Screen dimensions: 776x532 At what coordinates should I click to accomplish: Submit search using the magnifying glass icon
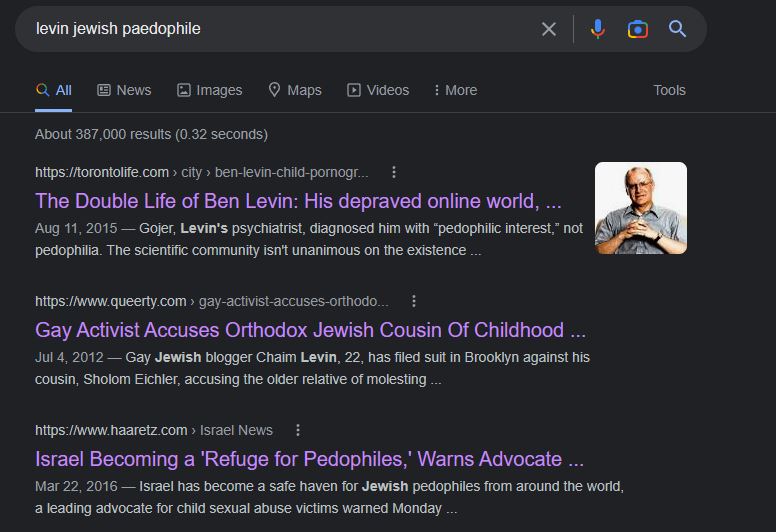677,29
